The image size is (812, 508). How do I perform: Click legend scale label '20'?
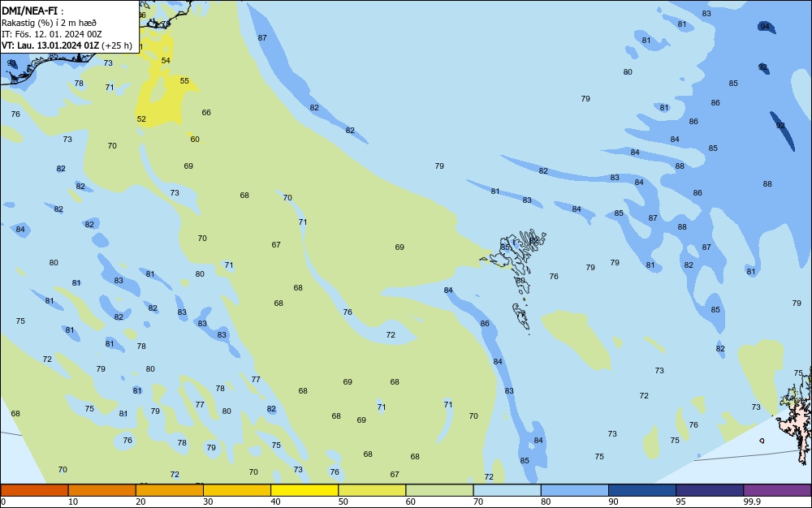pyautogui.click(x=140, y=502)
